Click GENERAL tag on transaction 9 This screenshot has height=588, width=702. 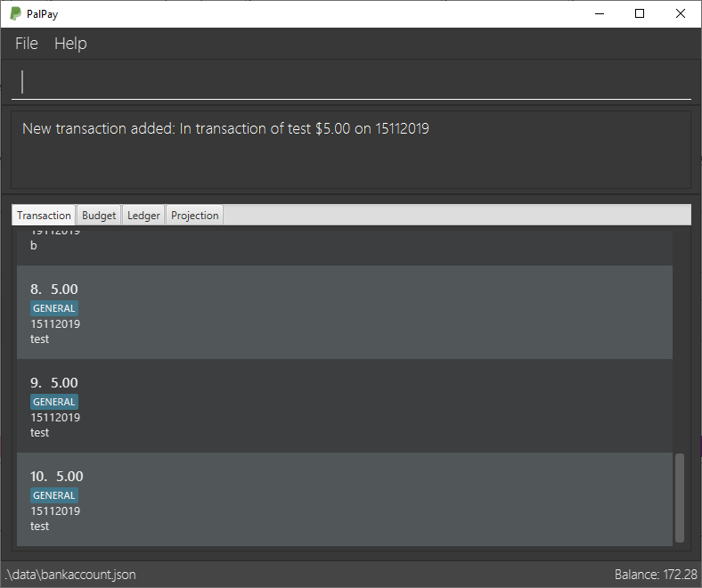(54, 402)
